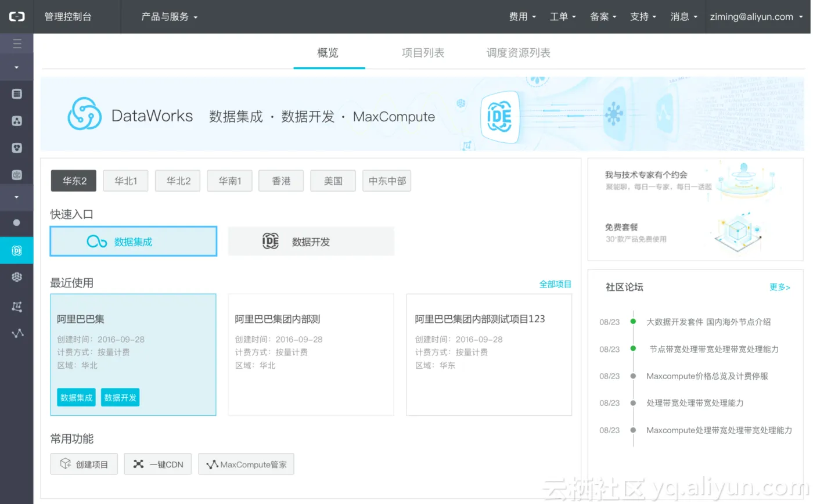Open post 处理带宽处理带宽处理能力
Viewport: 813px width, 504px height.
coord(695,403)
